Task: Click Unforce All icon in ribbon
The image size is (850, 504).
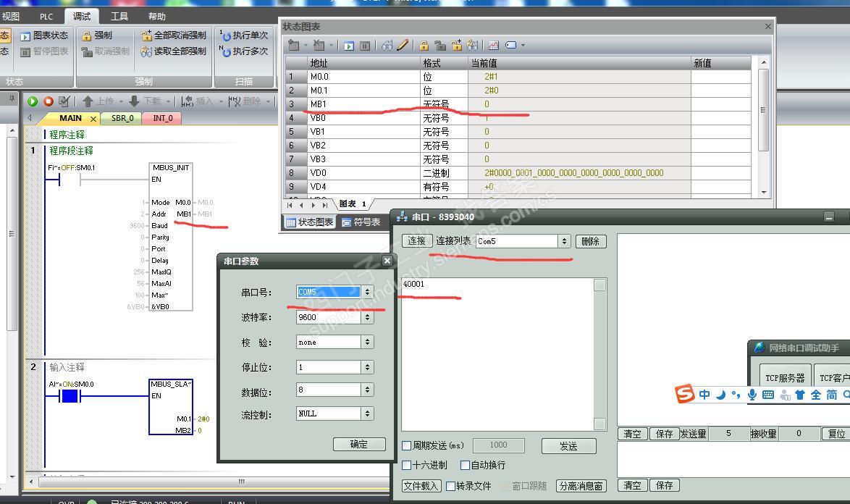Action: pyautogui.click(x=146, y=35)
